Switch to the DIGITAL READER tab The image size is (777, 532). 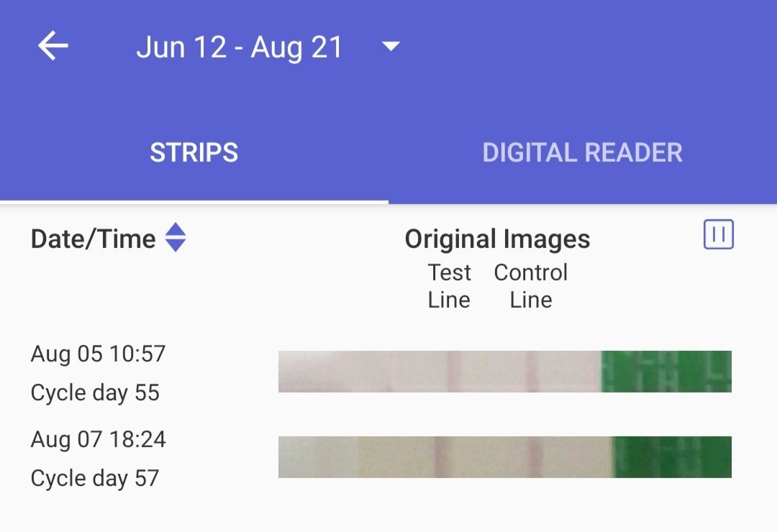point(582,152)
